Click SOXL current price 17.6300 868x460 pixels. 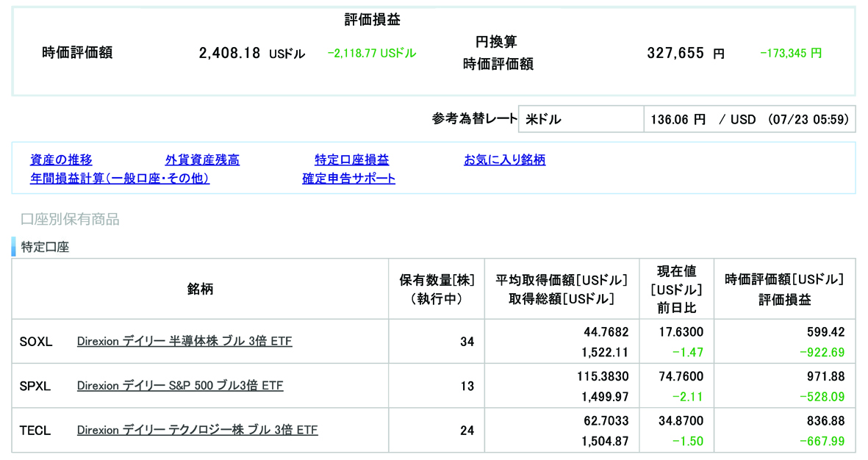[681, 332]
